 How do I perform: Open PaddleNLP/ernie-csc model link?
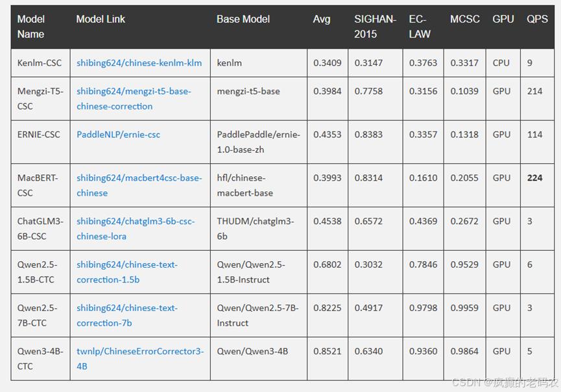pos(118,134)
